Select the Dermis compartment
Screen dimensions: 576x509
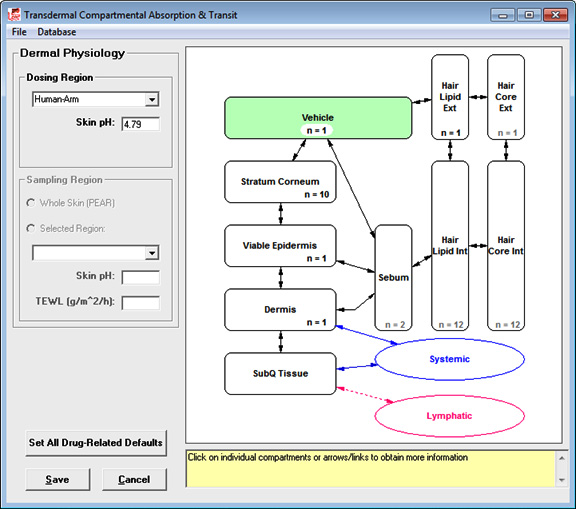[x=280, y=310]
